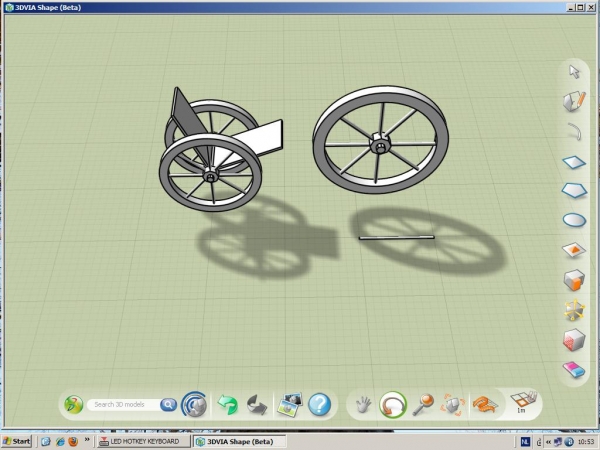Click the first quick launch desktop icon
Viewport: 600px width, 450px height.
tap(46, 442)
